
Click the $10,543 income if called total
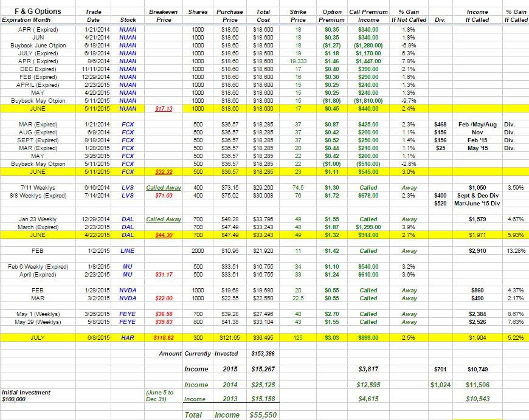[477, 399]
